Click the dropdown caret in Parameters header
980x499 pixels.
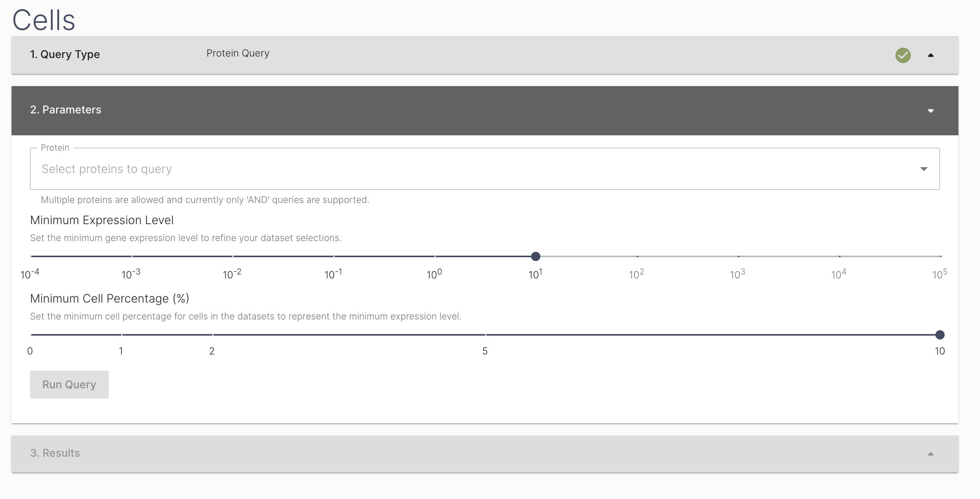pyautogui.click(x=931, y=111)
